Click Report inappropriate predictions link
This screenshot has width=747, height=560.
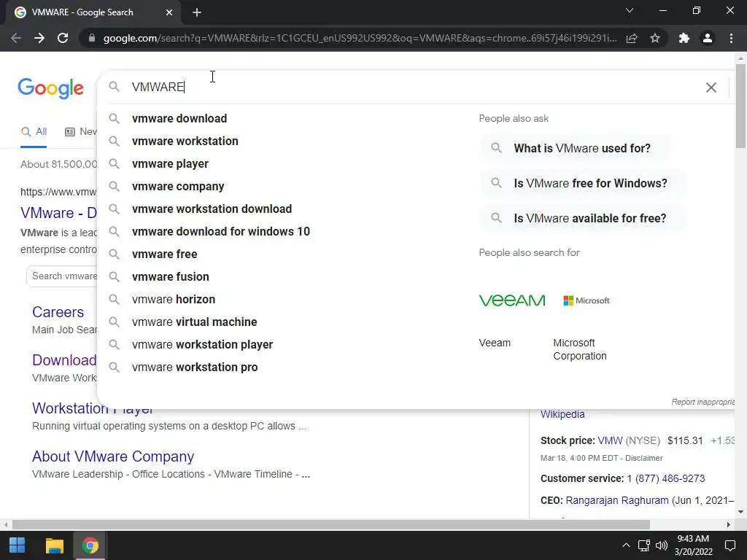pos(703,402)
